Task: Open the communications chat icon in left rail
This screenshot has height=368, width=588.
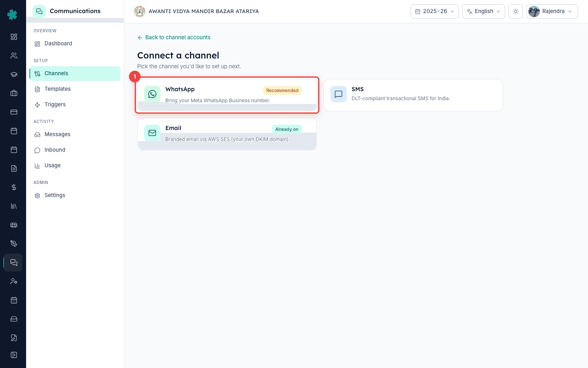Action: [14, 263]
